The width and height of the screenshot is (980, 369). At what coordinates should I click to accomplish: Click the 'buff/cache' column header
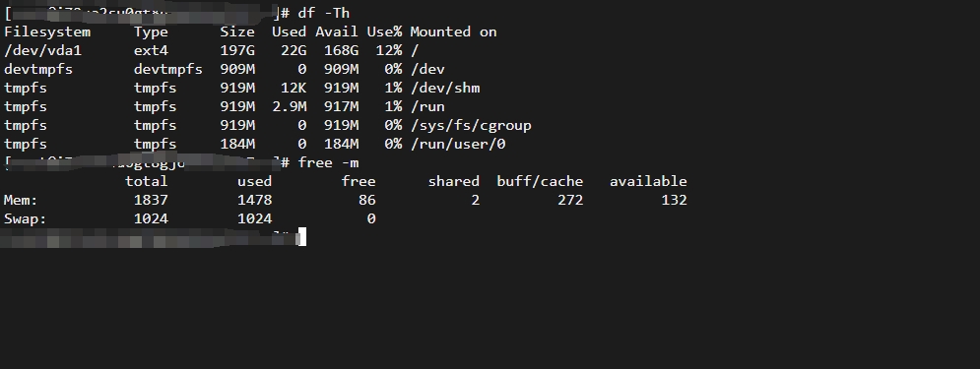coord(540,182)
